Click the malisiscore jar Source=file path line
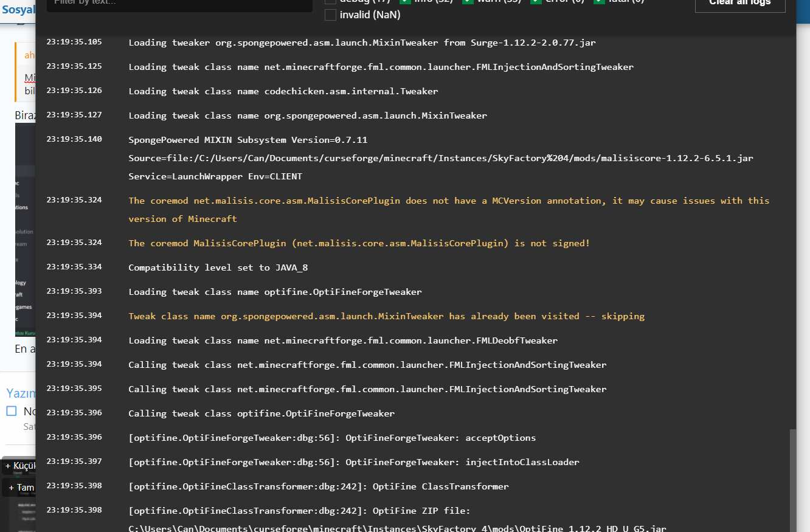810x532 pixels. pos(441,158)
